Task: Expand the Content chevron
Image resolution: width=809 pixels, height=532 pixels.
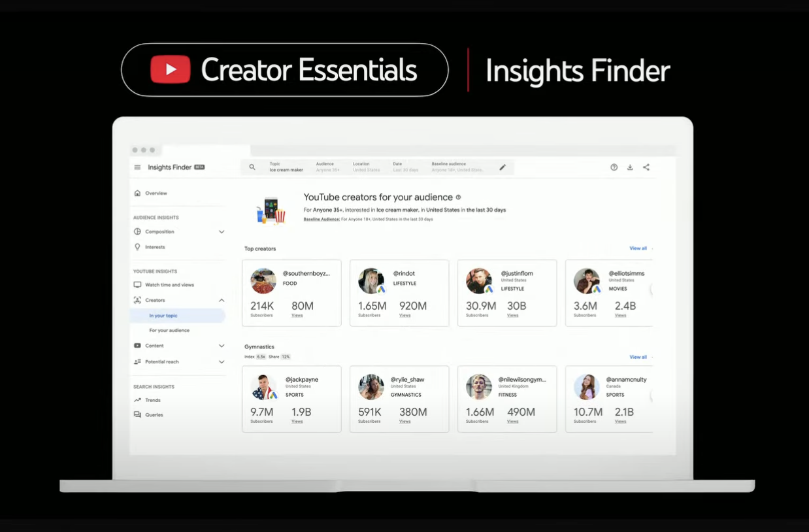Action: pos(222,346)
